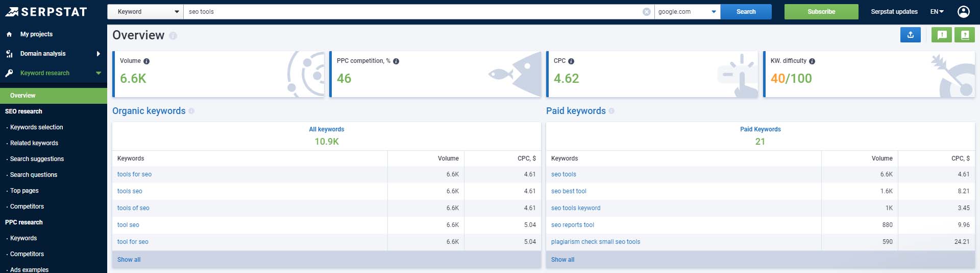The height and width of the screenshot is (273, 980).
Task: Click the green exclamation feedback icon button
Action: 942,35
